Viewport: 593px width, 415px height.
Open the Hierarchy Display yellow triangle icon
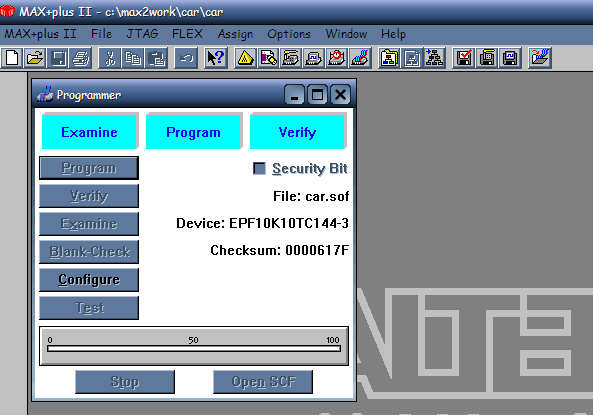(x=245, y=58)
